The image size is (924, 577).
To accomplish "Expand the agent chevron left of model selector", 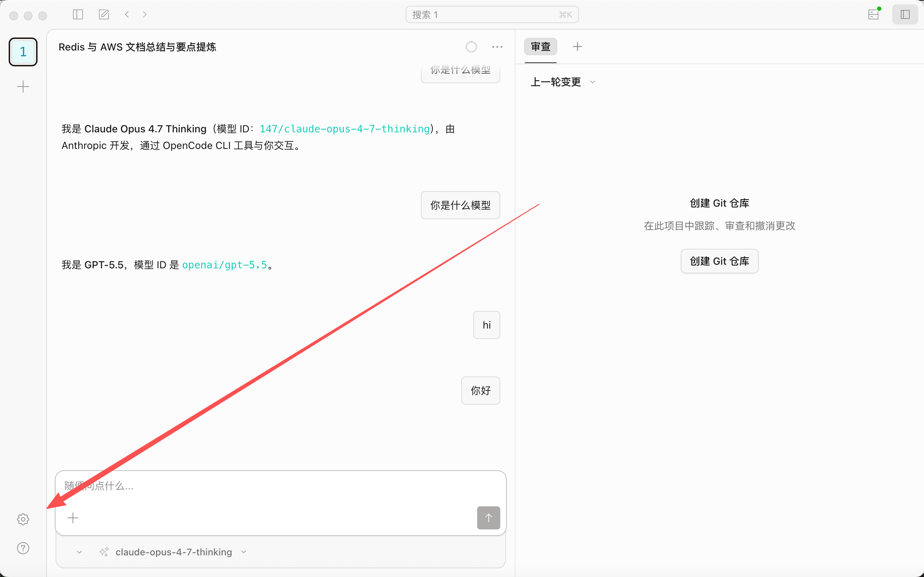I will coord(79,552).
